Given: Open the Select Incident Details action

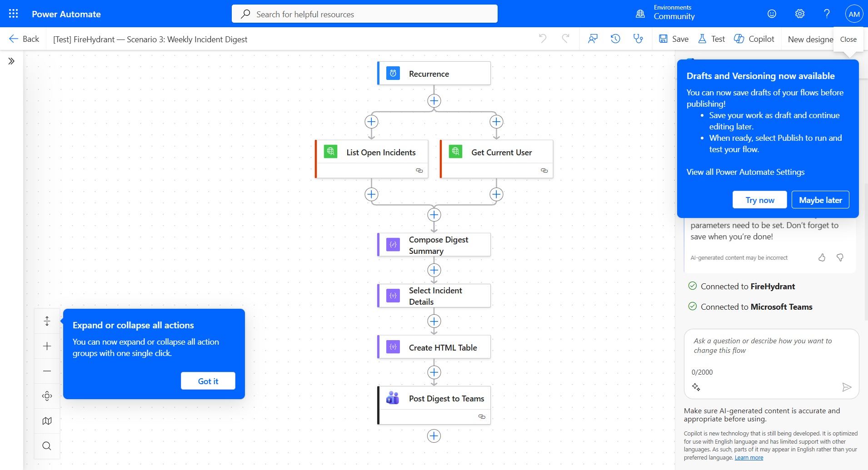Looking at the screenshot, I should click(x=434, y=296).
